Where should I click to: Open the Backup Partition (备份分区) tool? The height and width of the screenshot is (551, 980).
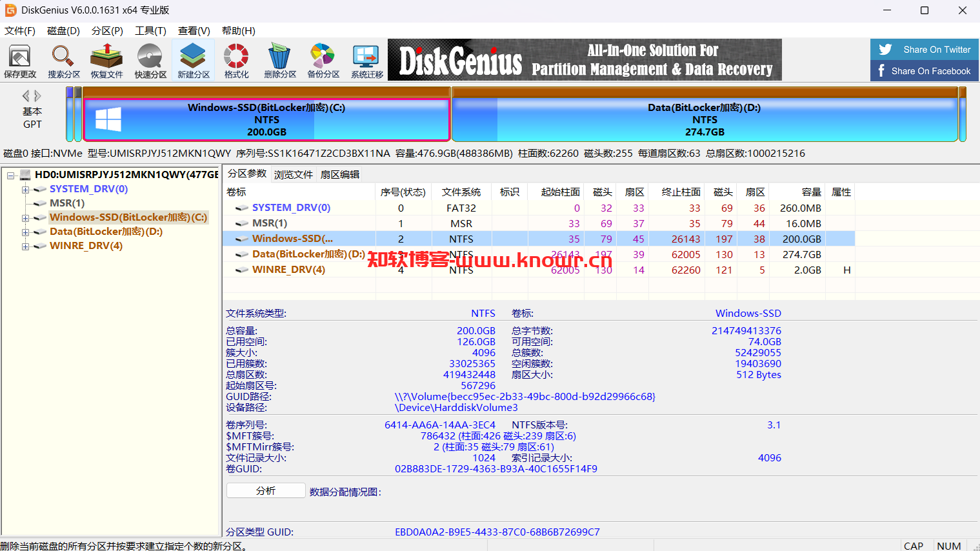pyautogui.click(x=323, y=61)
